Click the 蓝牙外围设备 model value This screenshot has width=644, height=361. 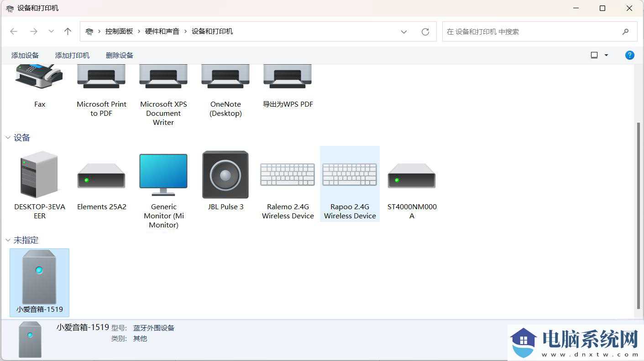154,328
